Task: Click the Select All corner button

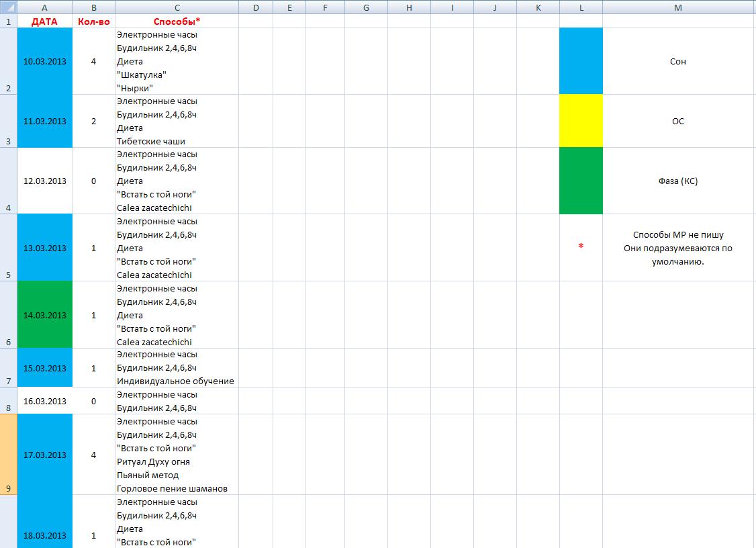Action: pyautogui.click(x=8, y=7)
